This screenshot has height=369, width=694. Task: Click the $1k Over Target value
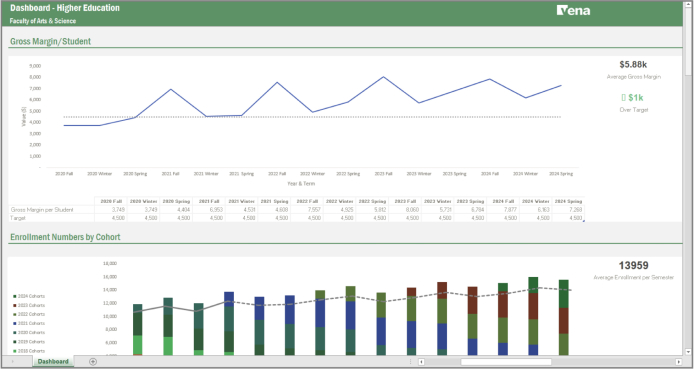tap(633, 97)
